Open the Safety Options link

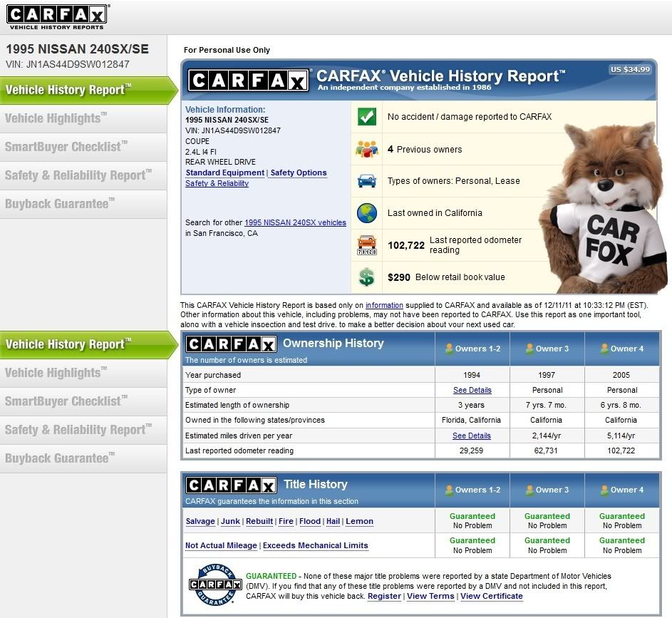coord(299,172)
